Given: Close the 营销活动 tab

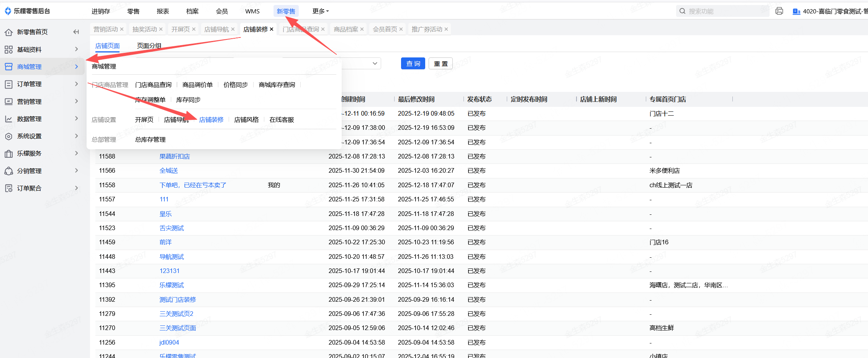Looking at the screenshot, I should 122,29.
